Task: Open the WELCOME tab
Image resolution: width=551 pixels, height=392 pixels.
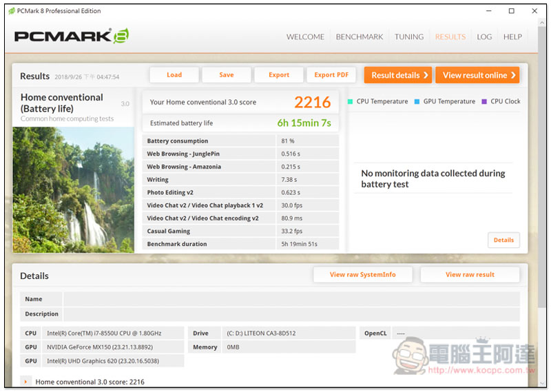Action: pyautogui.click(x=305, y=37)
